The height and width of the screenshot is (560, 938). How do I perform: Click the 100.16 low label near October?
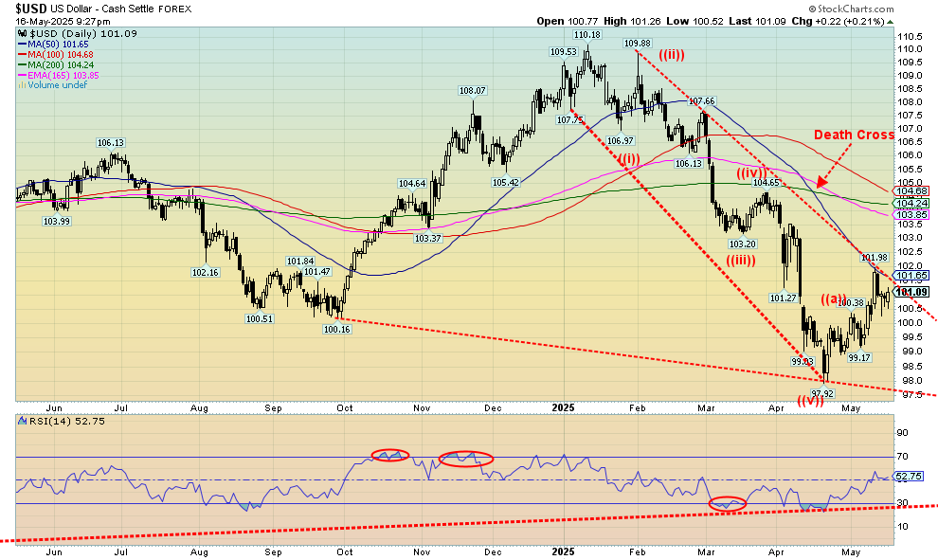[x=336, y=329]
